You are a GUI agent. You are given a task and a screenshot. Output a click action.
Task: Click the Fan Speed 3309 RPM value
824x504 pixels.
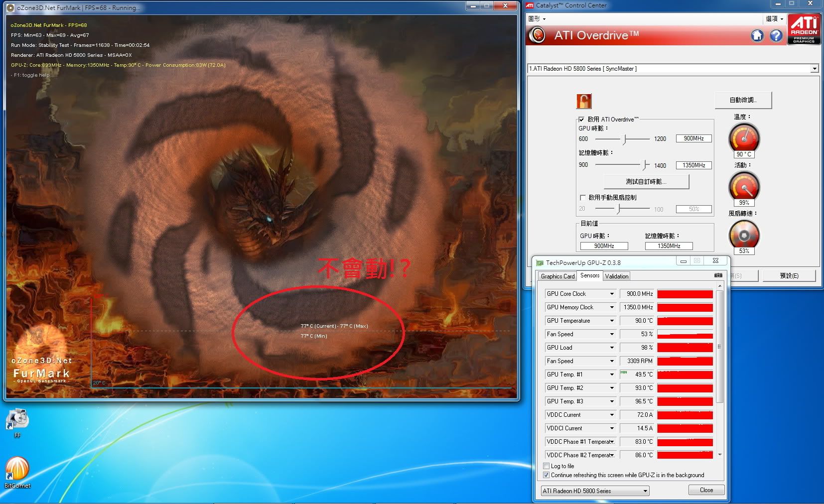(x=637, y=361)
